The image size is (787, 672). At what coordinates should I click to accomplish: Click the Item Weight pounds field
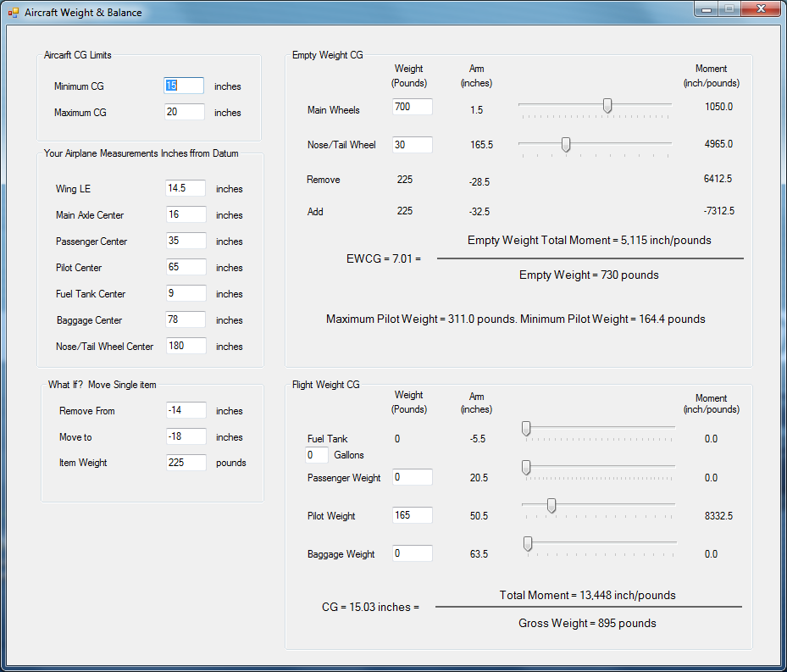tap(186, 462)
